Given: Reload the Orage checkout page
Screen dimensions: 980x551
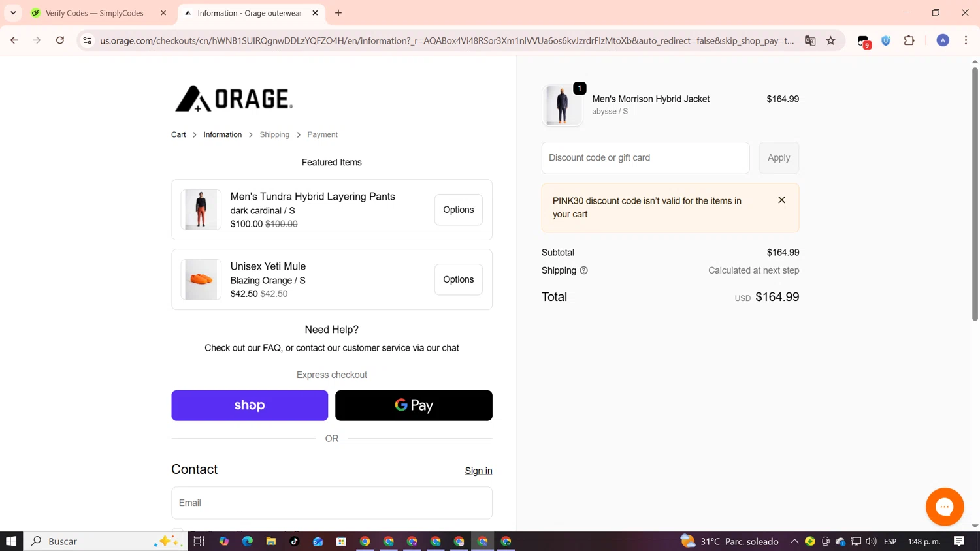Looking at the screenshot, I should [60, 40].
